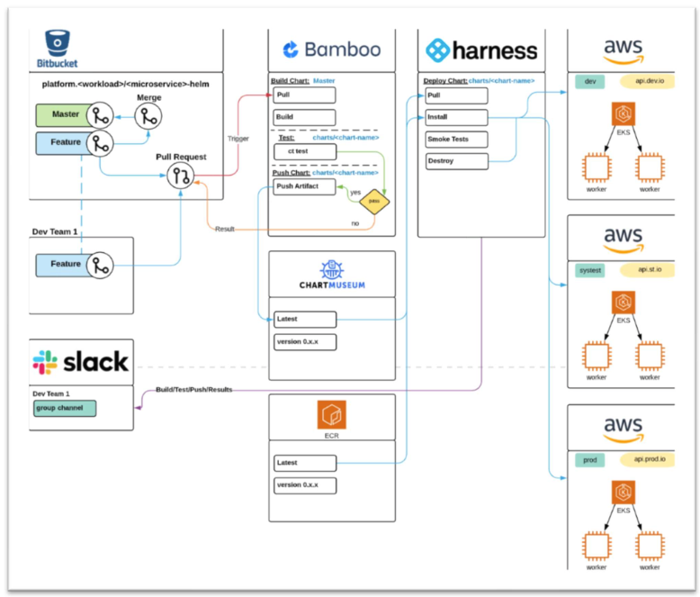
Task: Click the prod environment tag
Action: coord(589,460)
